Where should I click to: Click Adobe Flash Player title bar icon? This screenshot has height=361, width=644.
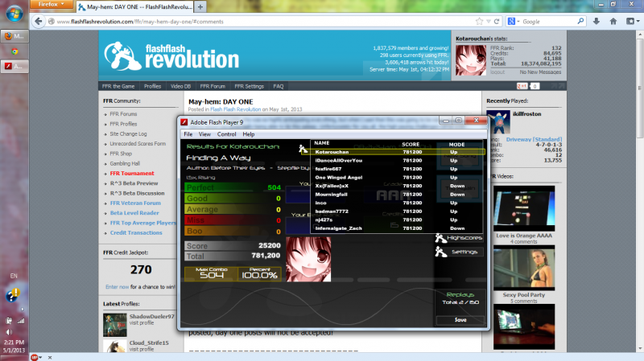tap(184, 122)
